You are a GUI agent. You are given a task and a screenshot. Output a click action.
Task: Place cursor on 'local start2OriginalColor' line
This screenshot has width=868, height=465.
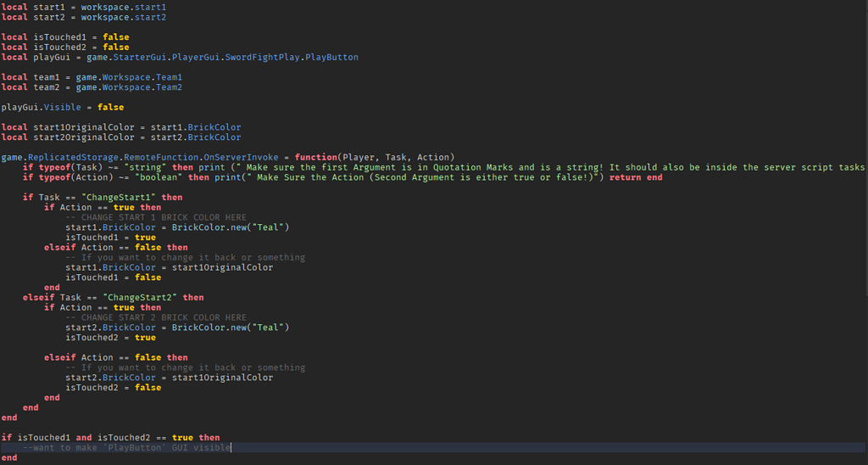coord(121,137)
